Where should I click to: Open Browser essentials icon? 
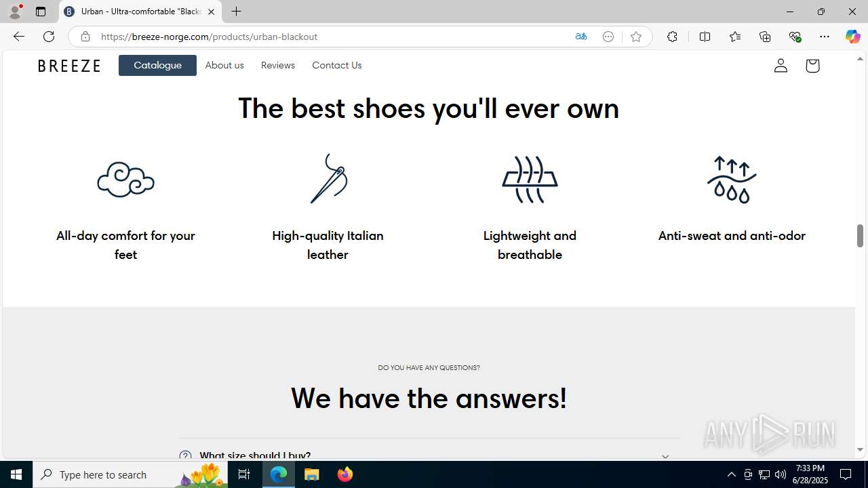pyautogui.click(x=795, y=37)
